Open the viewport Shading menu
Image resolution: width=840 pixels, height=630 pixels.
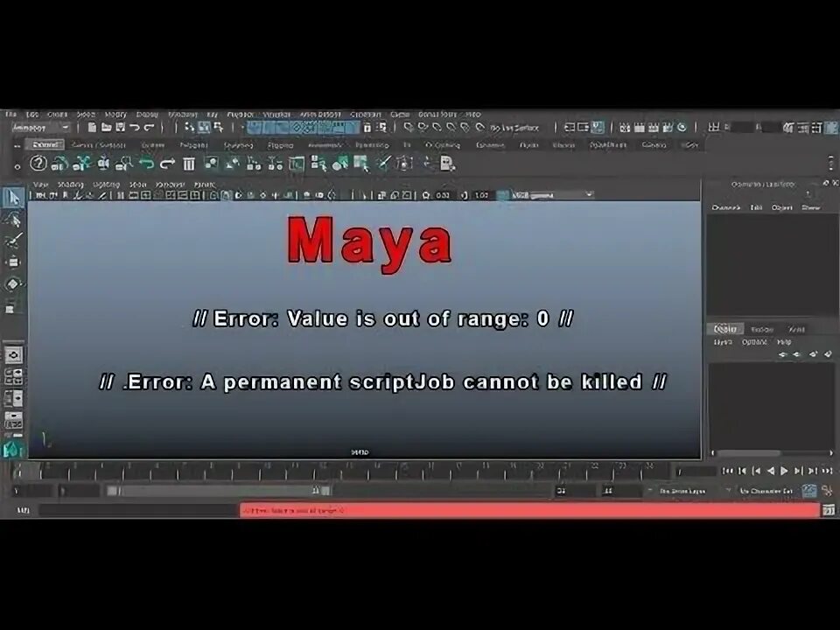pos(70,185)
